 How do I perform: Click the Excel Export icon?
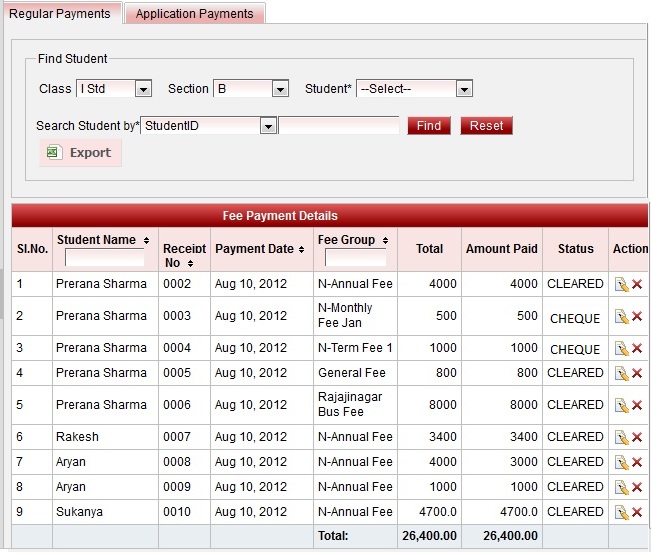click(x=54, y=152)
